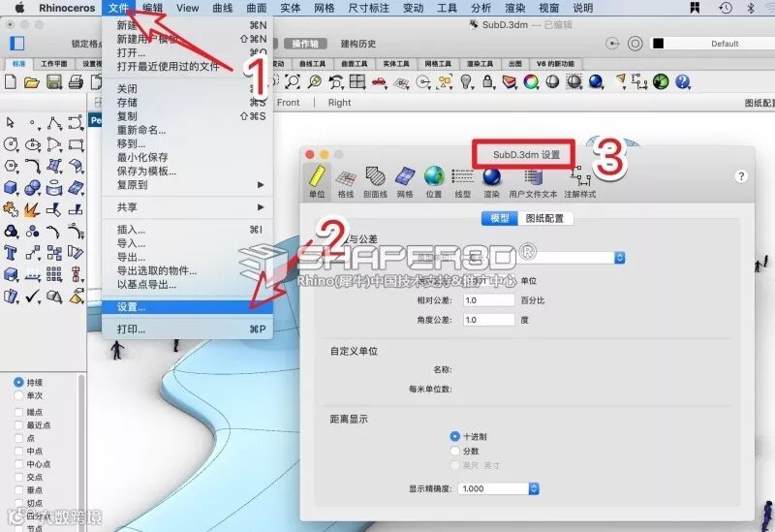This screenshot has height=532, width=775.
Task: Click the Explode tool icon
Action: pyautogui.click(x=32, y=209)
